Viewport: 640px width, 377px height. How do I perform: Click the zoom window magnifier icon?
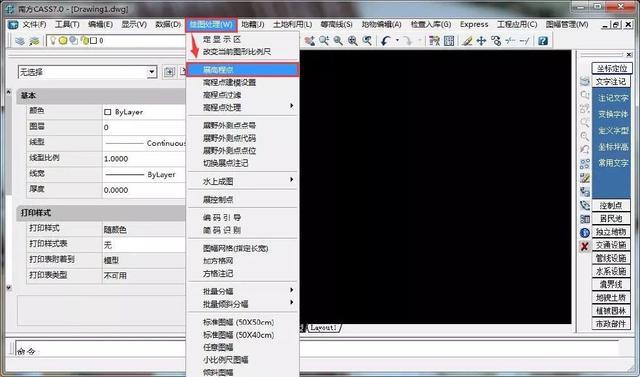click(x=338, y=40)
